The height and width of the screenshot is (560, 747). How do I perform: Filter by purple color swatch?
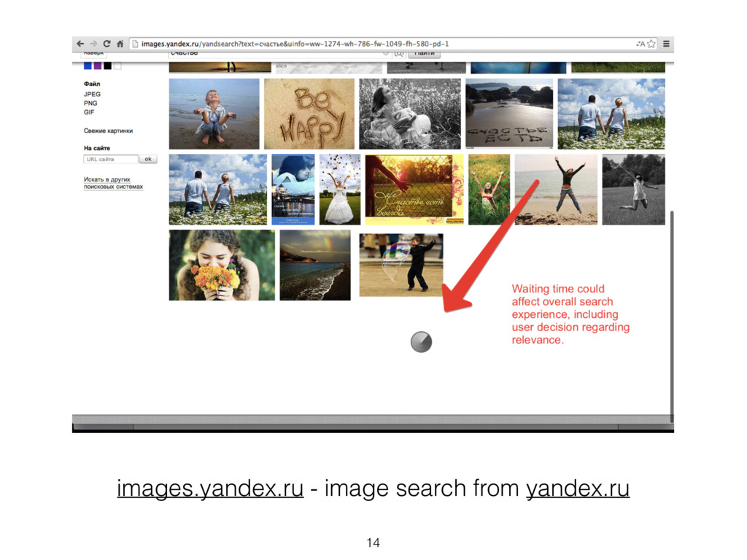tap(98, 66)
